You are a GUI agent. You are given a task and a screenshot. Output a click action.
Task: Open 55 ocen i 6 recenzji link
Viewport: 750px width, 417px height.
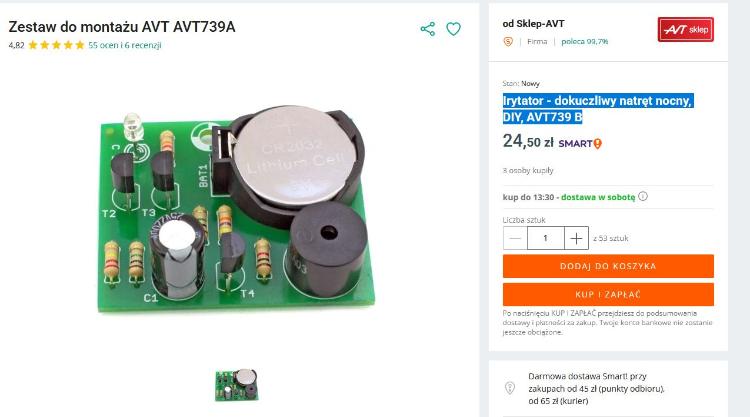pyautogui.click(x=125, y=45)
